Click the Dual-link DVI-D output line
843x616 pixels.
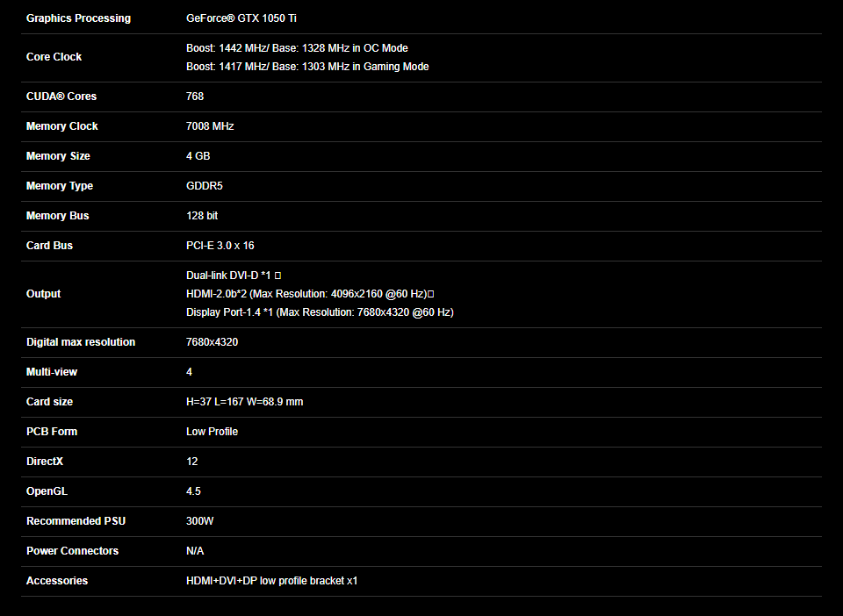click(227, 276)
